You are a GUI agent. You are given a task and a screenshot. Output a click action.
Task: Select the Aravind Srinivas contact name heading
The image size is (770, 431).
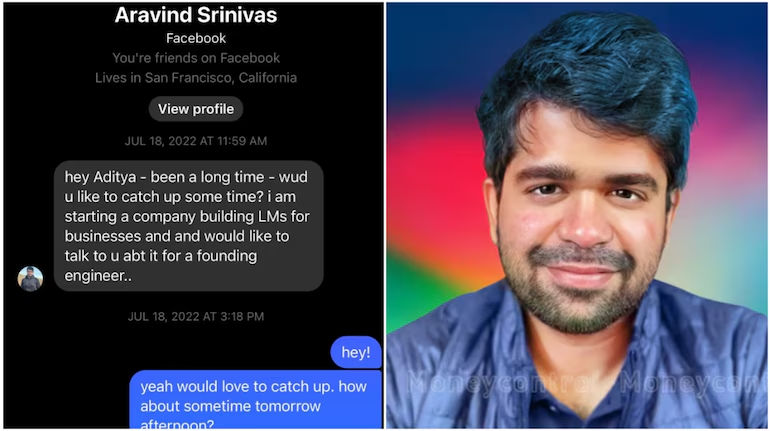click(196, 15)
